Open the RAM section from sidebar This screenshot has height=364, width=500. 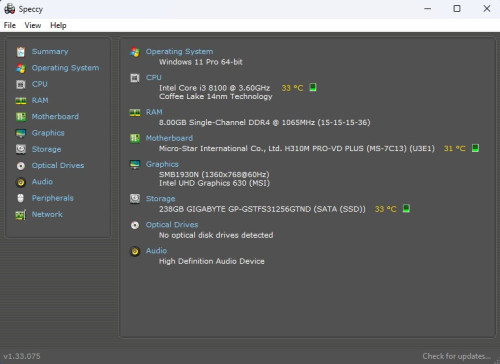[40, 101]
